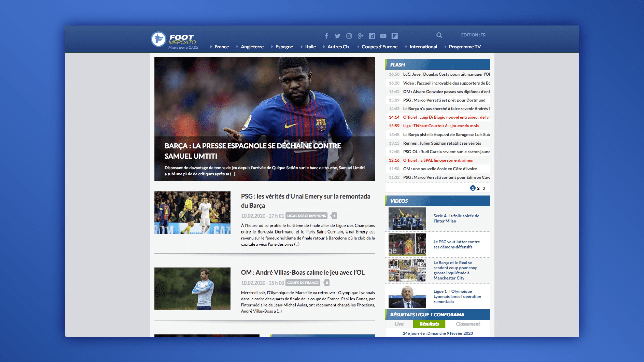
Task: Change the ÉDITION : FR selector
Action: pyautogui.click(x=473, y=35)
